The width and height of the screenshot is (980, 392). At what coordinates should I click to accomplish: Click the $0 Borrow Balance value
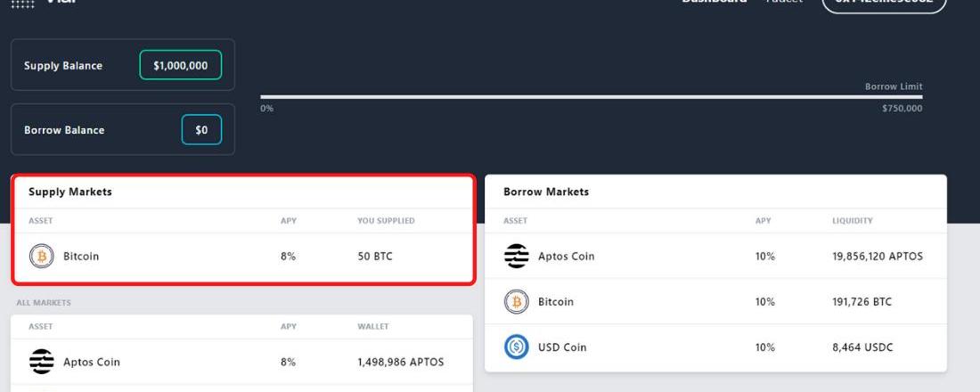[201, 130]
